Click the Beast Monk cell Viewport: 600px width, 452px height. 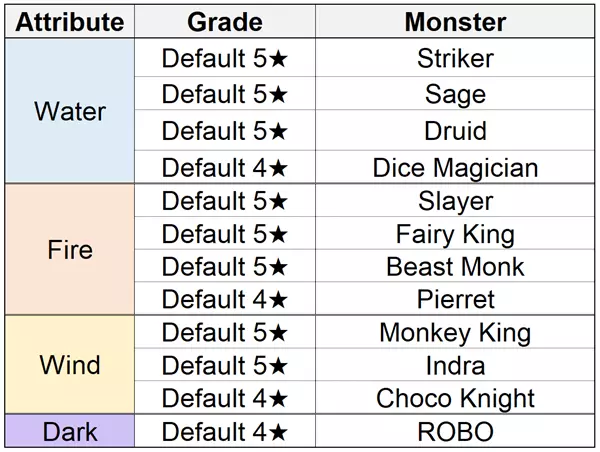pos(455,267)
